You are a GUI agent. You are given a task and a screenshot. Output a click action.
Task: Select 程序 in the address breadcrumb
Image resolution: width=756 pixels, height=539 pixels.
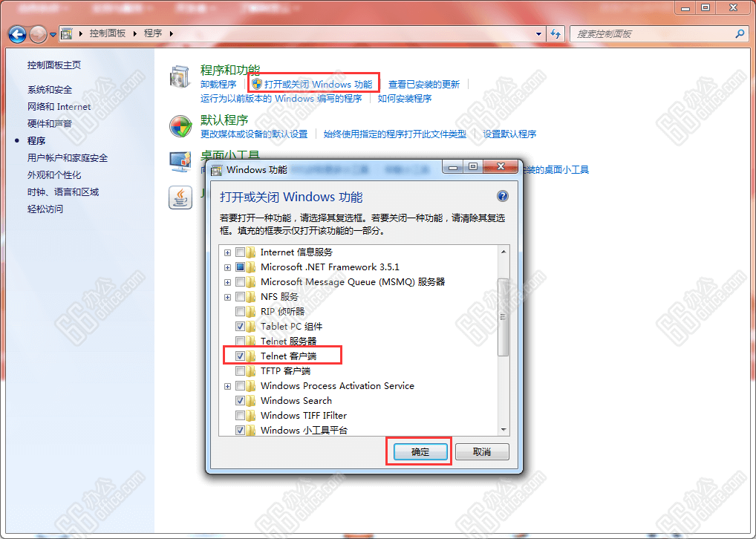[153, 33]
